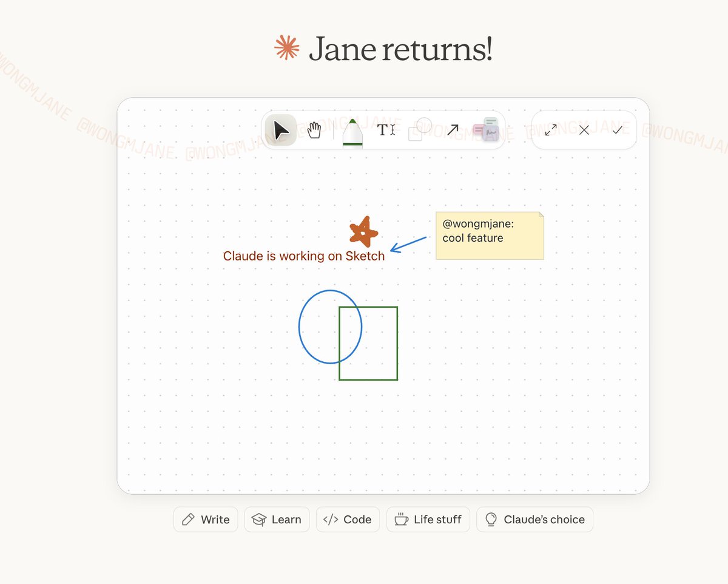This screenshot has width=728, height=584.
Task: Click the 'Jane returns!' greeting heading
Action: [x=400, y=49]
